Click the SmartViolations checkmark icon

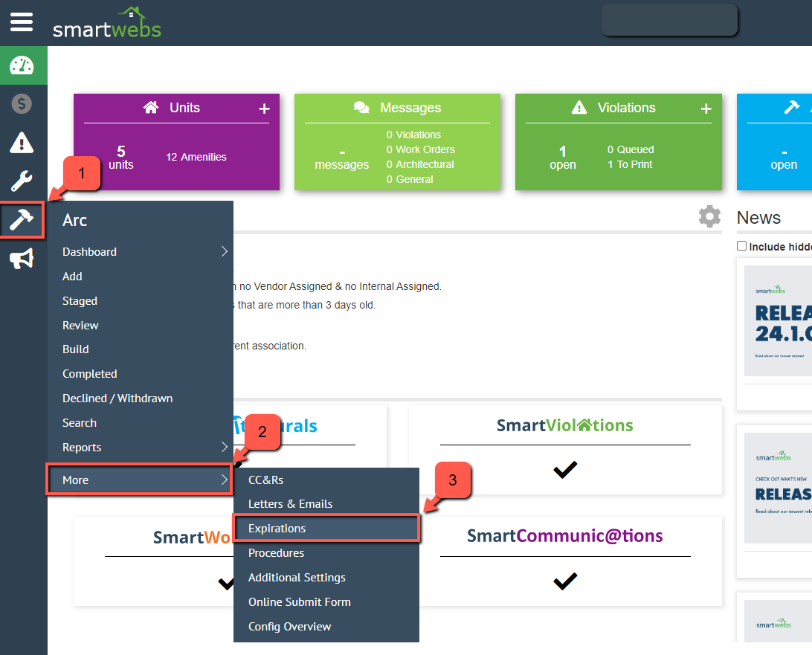point(565,469)
